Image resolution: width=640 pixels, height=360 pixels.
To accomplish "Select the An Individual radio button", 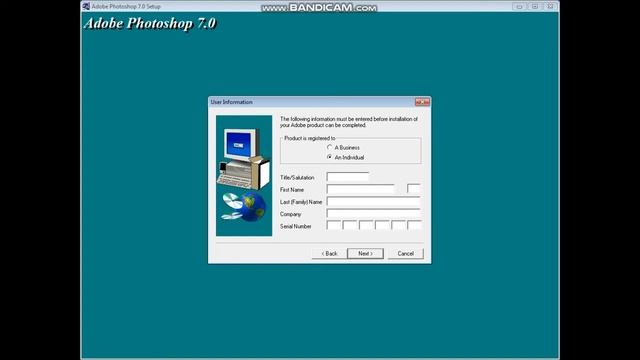I will pyautogui.click(x=330, y=157).
